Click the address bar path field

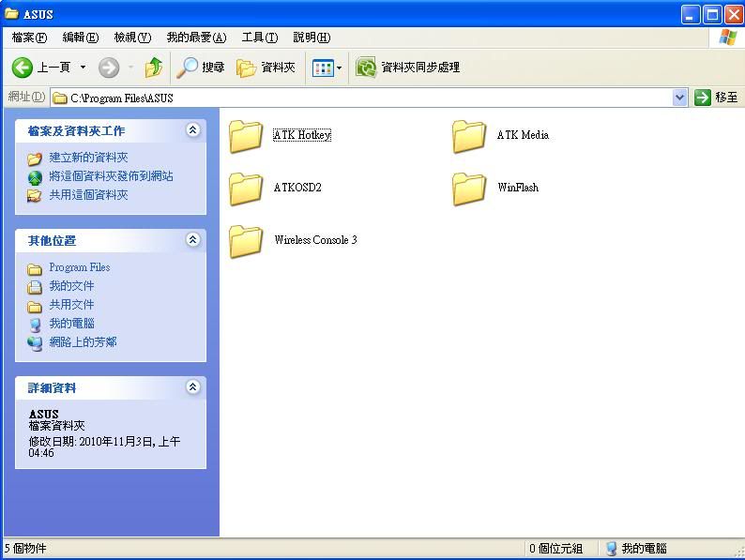pos(361,98)
